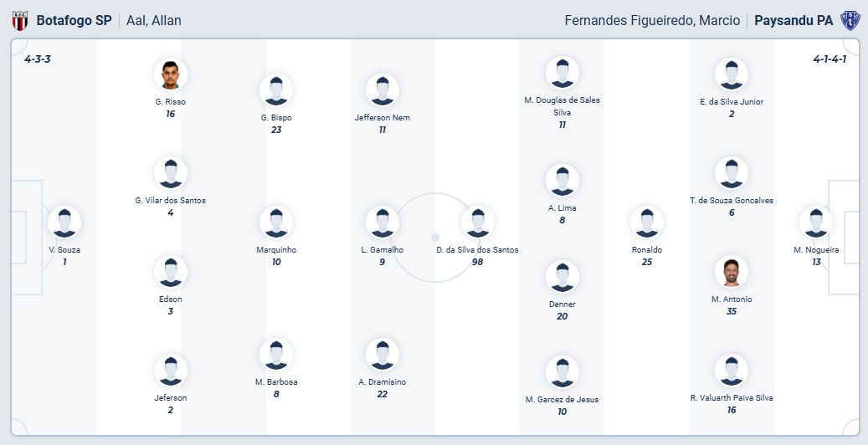Select A. Dramisino's player avatar
This screenshot has width=868, height=445.
click(x=382, y=355)
